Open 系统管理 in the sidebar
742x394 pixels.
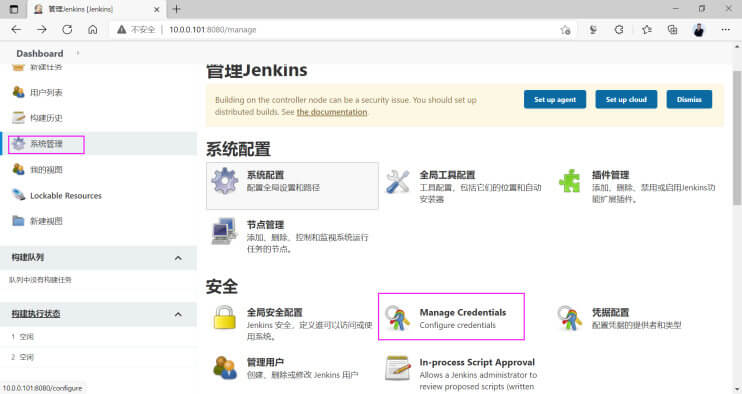click(x=46, y=143)
